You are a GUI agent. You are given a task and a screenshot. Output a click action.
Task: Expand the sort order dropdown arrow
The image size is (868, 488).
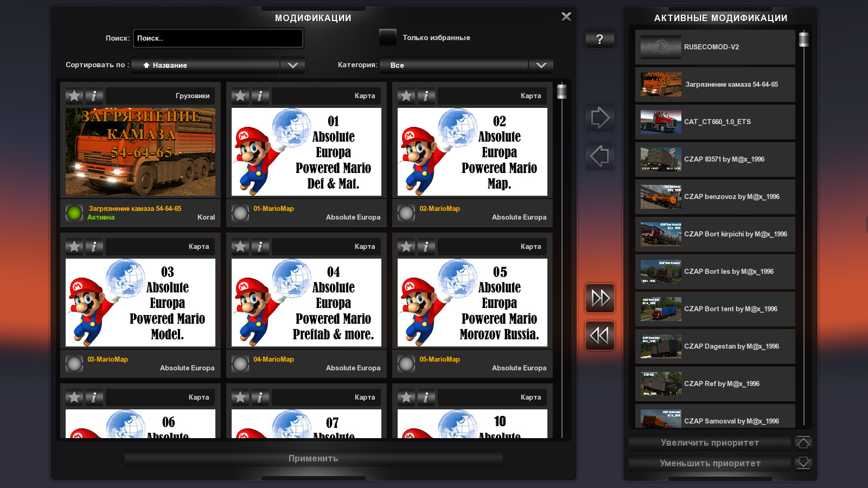click(x=293, y=65)
